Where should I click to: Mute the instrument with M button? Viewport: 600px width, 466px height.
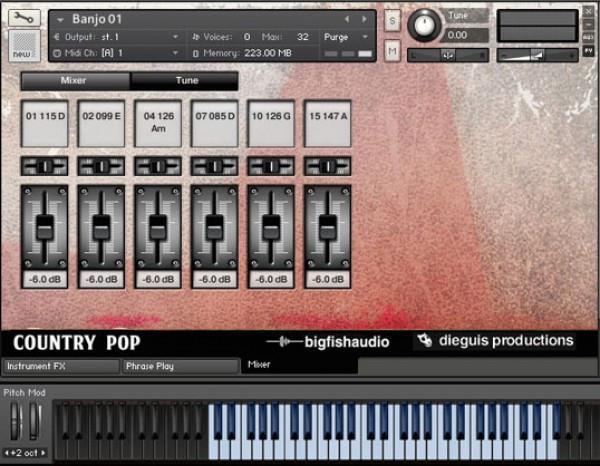(392, 50)
